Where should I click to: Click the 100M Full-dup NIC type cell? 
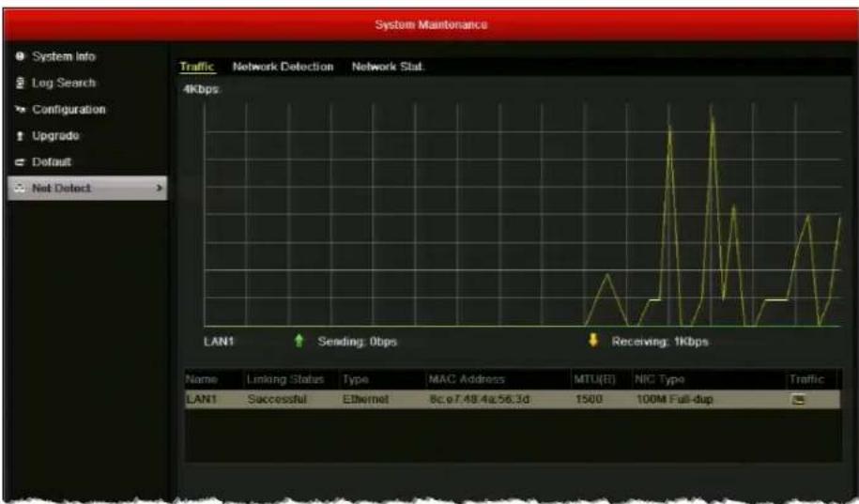(x=674, y=400)
